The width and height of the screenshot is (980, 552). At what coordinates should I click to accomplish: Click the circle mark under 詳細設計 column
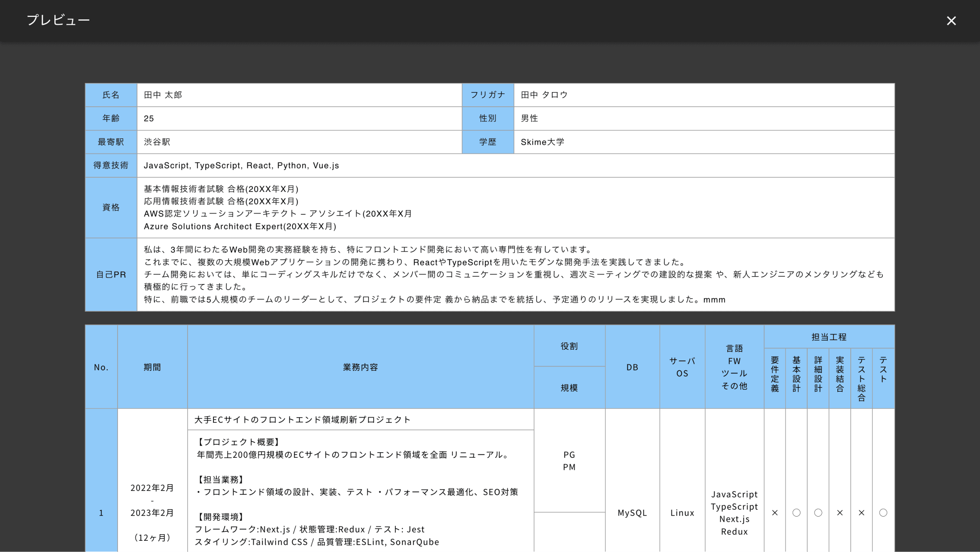pyautogui.click(x=818, y=513)
